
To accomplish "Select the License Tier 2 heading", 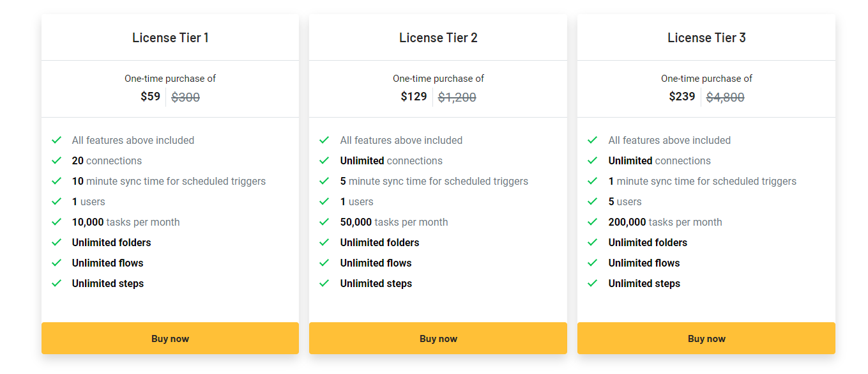I will pyautogui.click(x=438, y=38).
